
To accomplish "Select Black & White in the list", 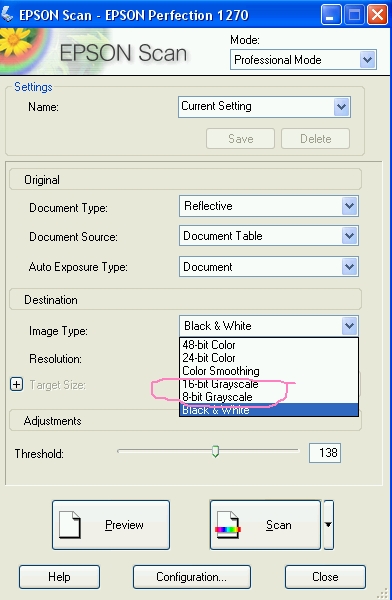I will pyautogui.click(x=269, y=410).
